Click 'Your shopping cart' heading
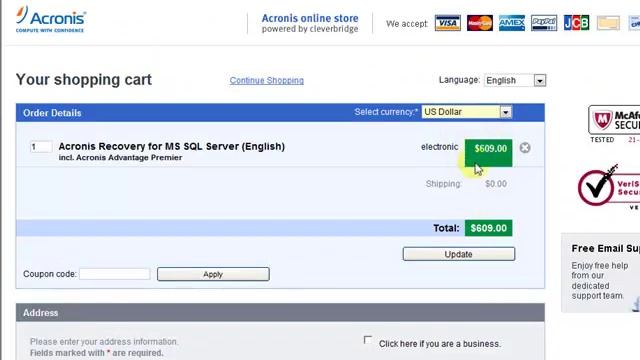The image size is (640, 360). coord(84,80)
